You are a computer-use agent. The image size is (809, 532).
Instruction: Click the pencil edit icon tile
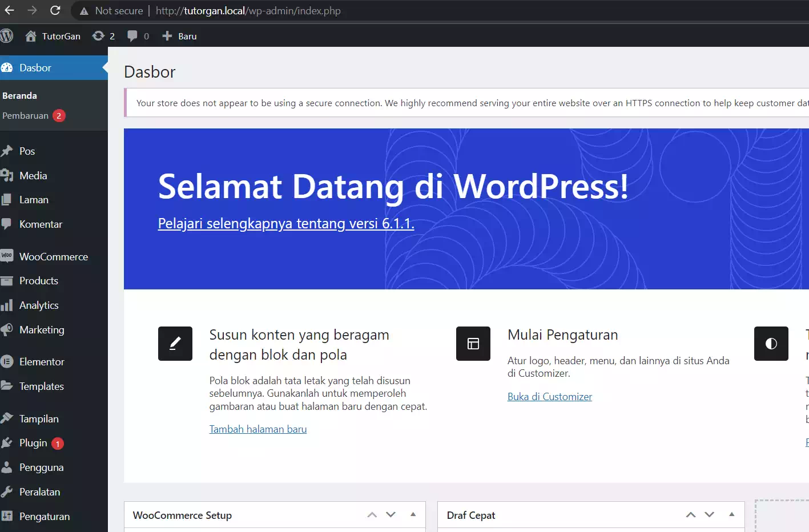[175, 344]
